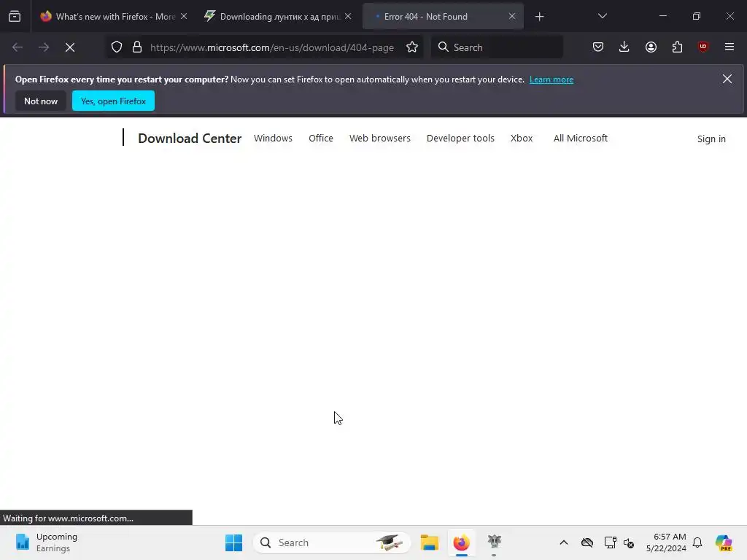The width and height of the screenshot is (747, 560).
Task: Open the muted volume tray icon
Action: [x=629, y=542]
